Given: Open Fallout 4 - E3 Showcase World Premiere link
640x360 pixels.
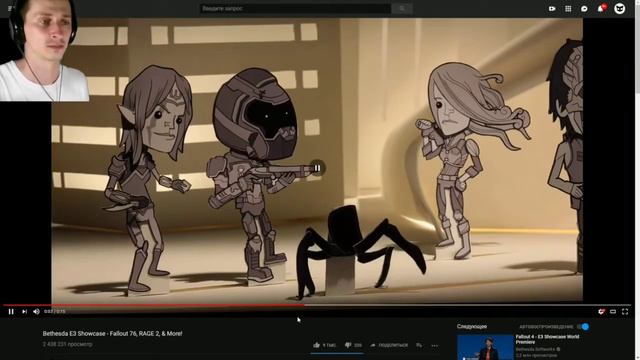Looking at the screenshot, I should coord(547,339).
